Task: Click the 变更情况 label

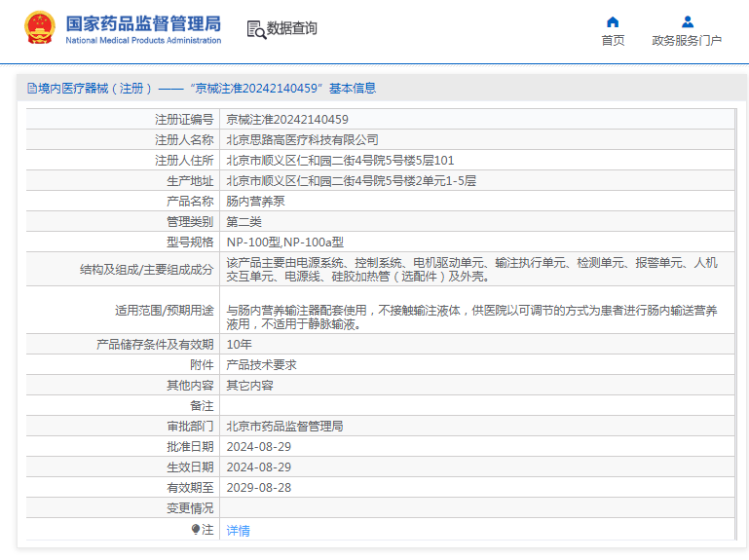Action: [x=190, y=509]
